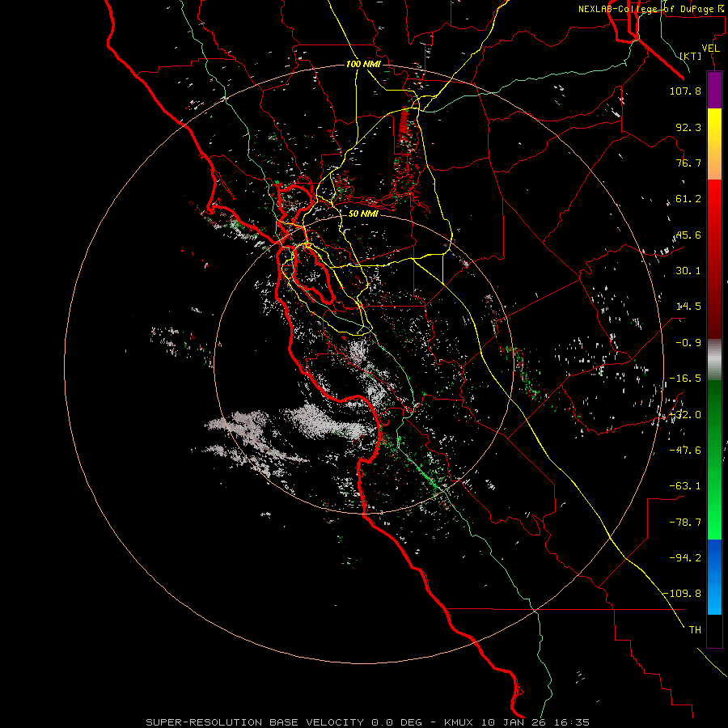Click the -78.7 velocity scale value

click(x=685, y=523)
